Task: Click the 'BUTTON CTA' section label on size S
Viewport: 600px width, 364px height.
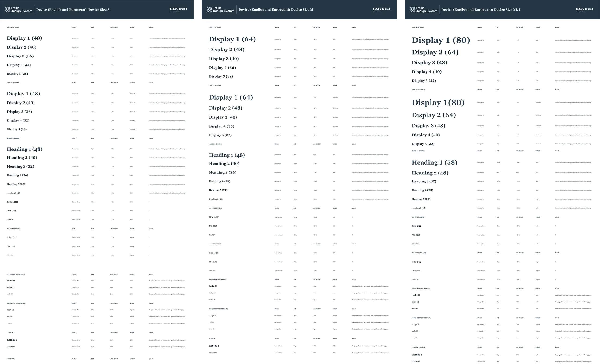Action: 11,359
